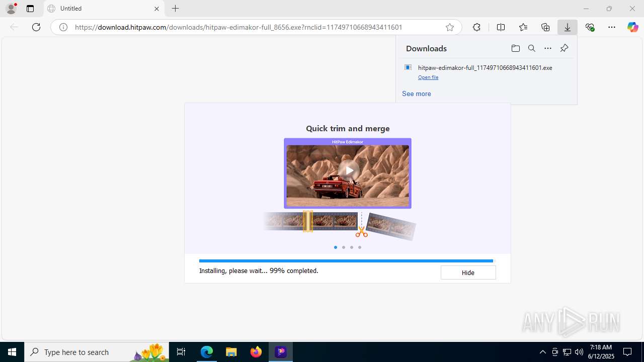Open a new tab with plus icon
The width and height of the screenshot is (644, 362).
tap(175, 9)
